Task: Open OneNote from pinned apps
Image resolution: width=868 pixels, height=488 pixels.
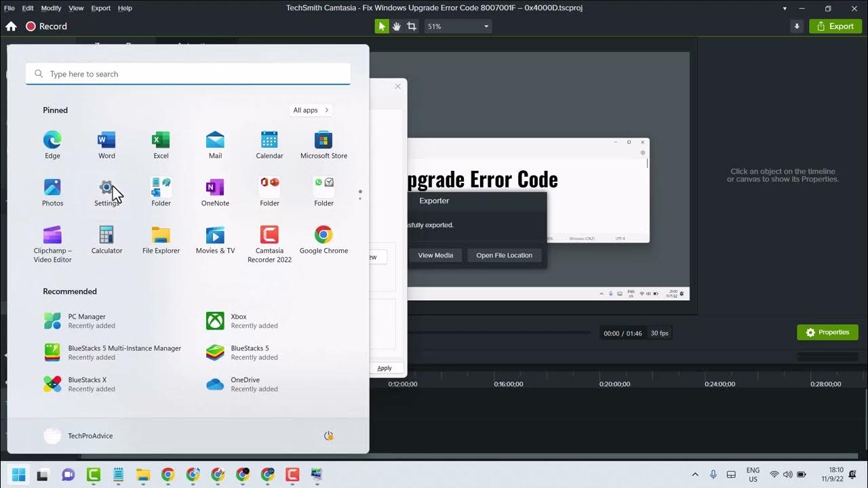Action: pos(215,192)
